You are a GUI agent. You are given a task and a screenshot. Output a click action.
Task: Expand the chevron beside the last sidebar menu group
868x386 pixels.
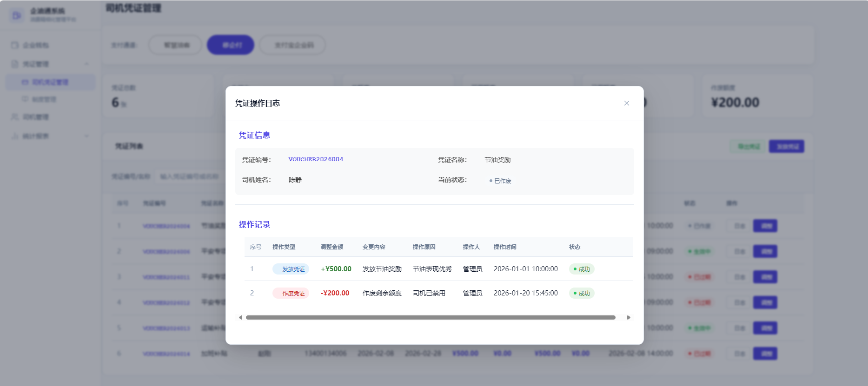pos(86,136)
